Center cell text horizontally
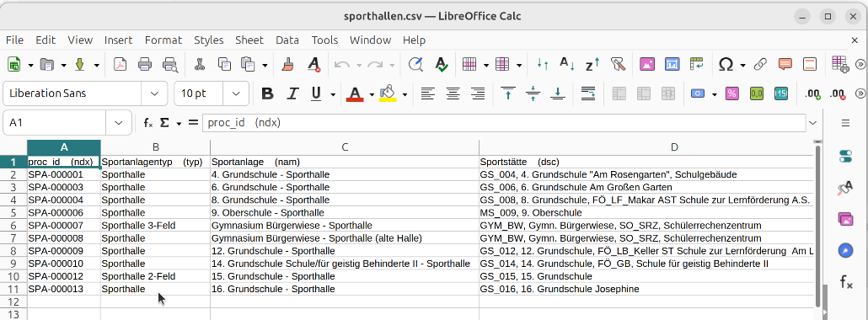The width and height of the screenshot is (868, 320). point(453,93)
